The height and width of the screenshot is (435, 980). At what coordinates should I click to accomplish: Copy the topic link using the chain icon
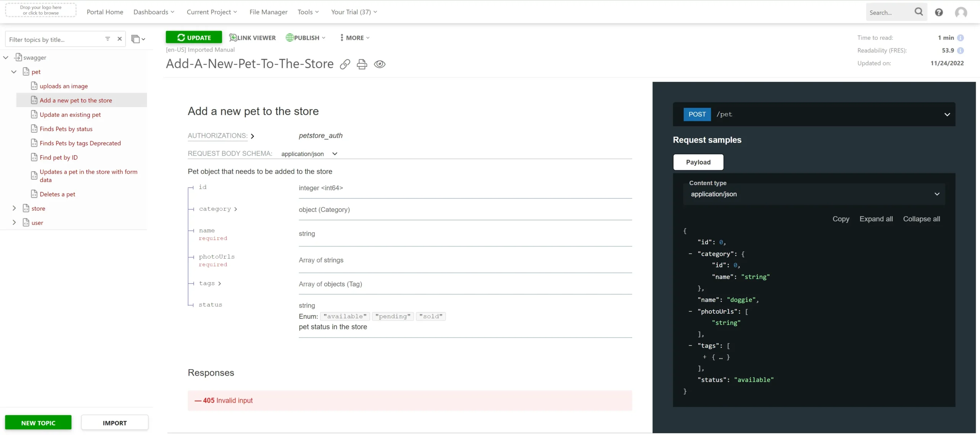[345, 64]
